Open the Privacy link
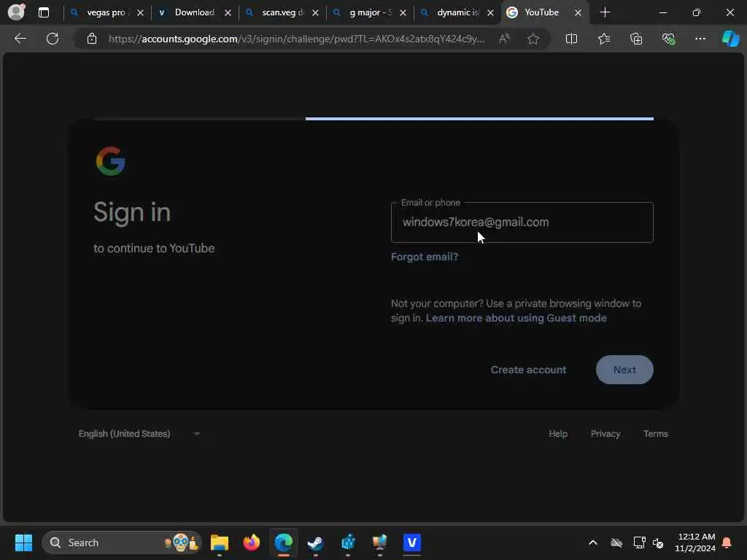Viewport: 747px width, 560px height. click(605, 434)
